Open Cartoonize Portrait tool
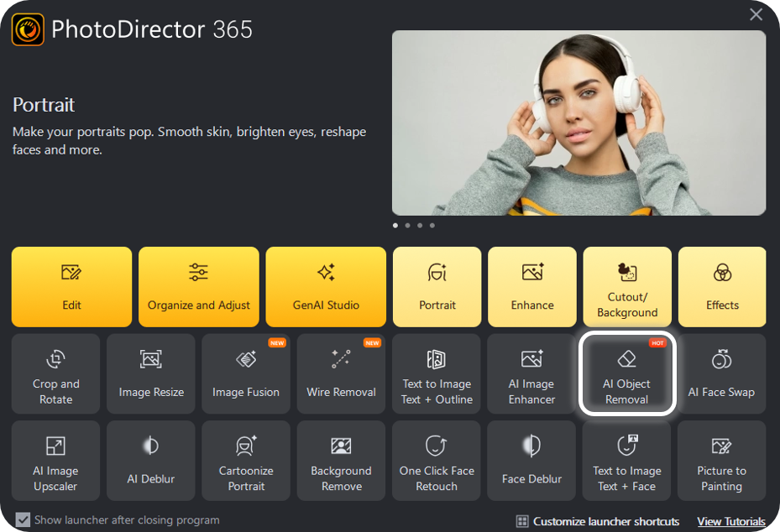The width and height of the screenshot is (780, 532). click(x=246, y=461)
